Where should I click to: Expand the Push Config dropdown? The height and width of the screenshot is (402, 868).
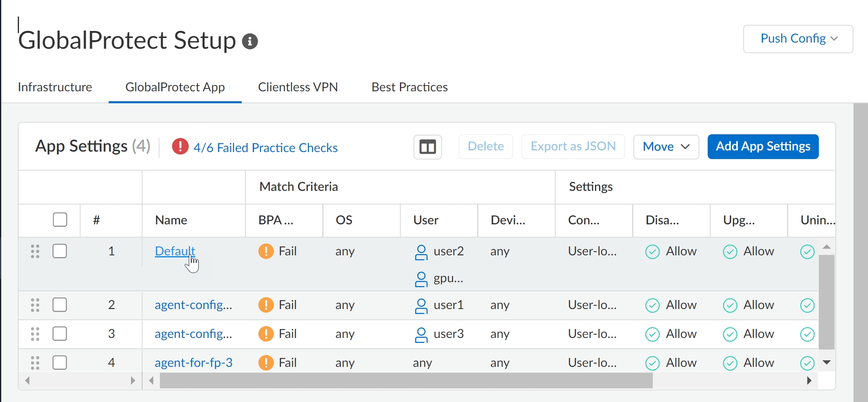[798, 39]
